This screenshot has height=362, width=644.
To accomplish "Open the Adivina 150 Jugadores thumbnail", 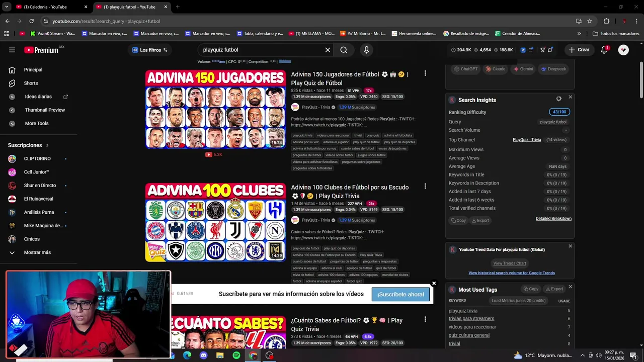I will 215,109.
